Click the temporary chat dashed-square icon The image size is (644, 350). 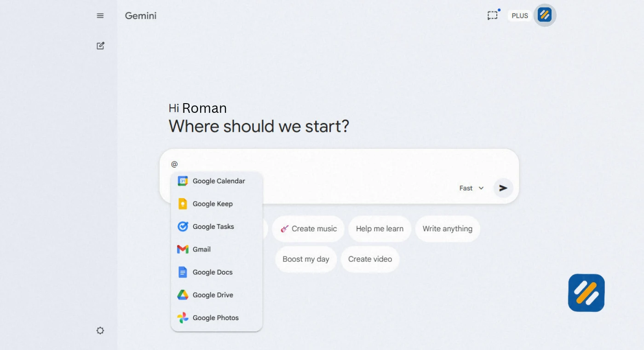coord(493,15)
